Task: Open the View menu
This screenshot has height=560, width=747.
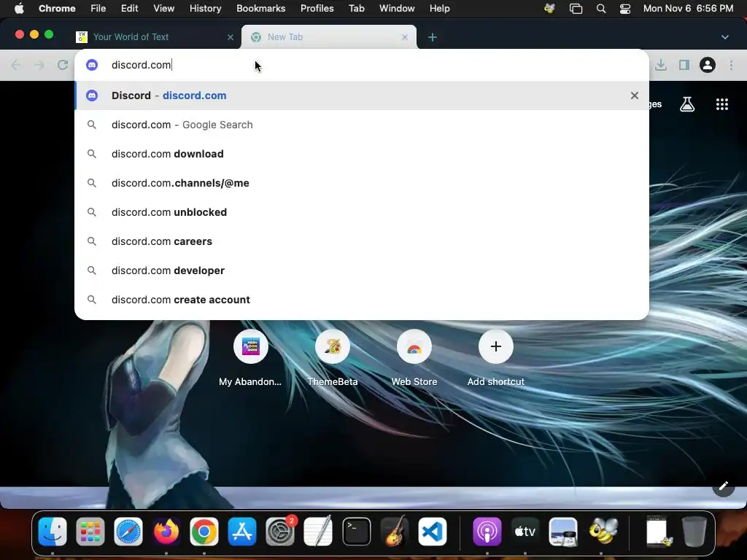Action: point(164,9)
